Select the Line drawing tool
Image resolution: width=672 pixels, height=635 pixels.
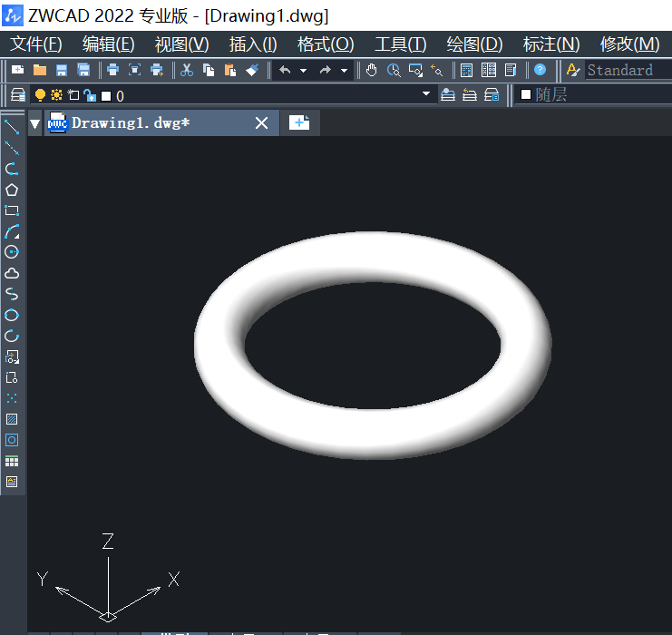(12, 127)
